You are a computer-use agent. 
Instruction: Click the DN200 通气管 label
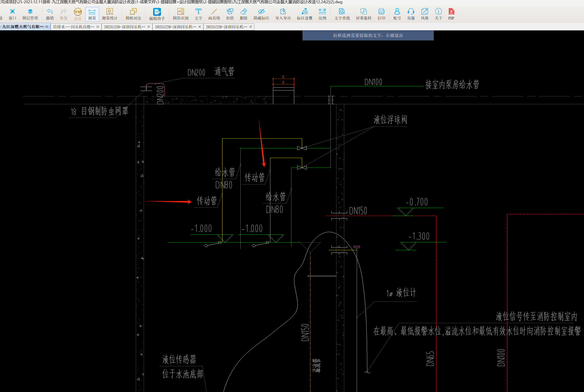pyautogui.click(x=211, y=72)
